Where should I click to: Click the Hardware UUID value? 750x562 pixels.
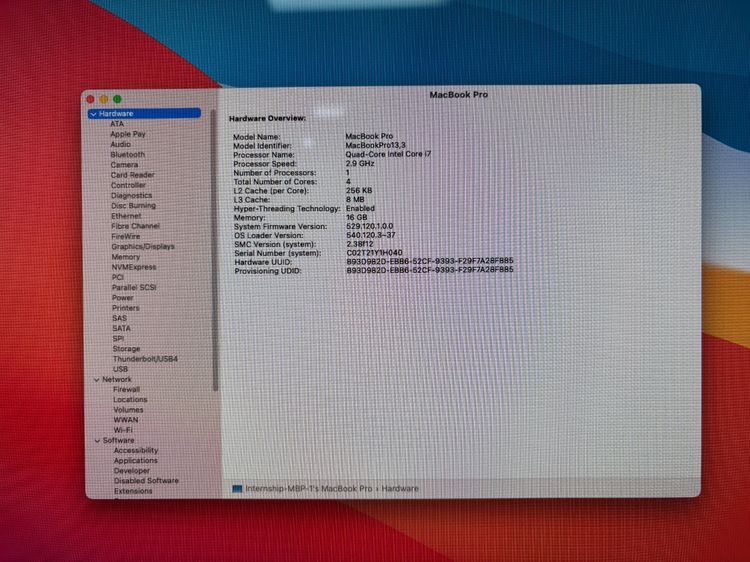click(430, 261)
